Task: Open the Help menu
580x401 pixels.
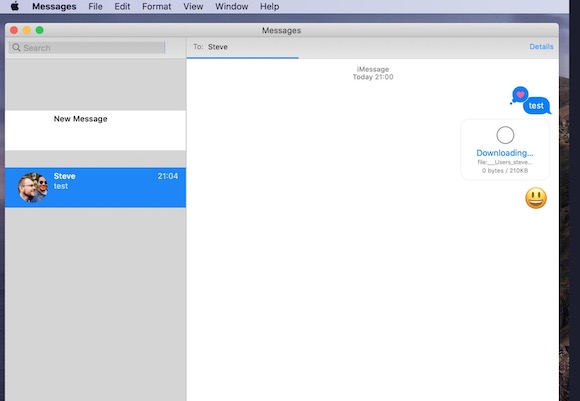Action: click(269, 7)
